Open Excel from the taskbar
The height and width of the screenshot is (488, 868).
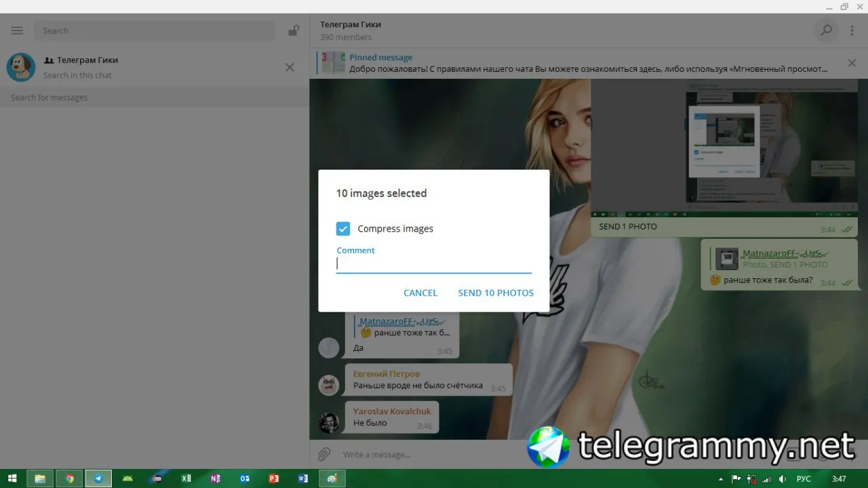pos(186,478)
